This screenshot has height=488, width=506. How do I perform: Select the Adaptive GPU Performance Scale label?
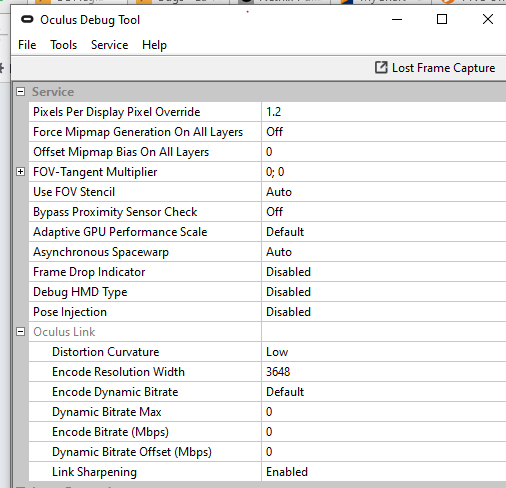pyautogui.click(x=120, y=232)
